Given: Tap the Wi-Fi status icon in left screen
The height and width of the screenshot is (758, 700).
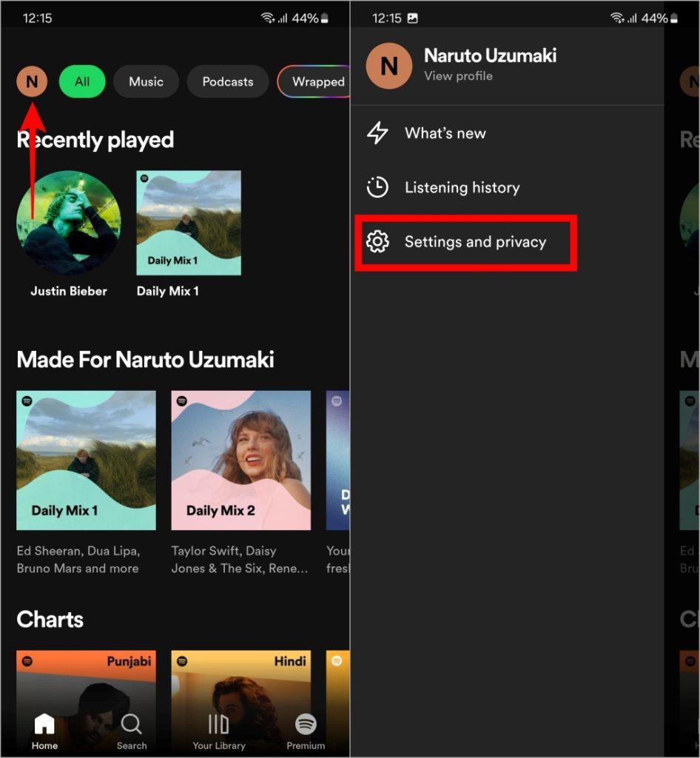Looking at the screenshot, I should tap(267, 19).
